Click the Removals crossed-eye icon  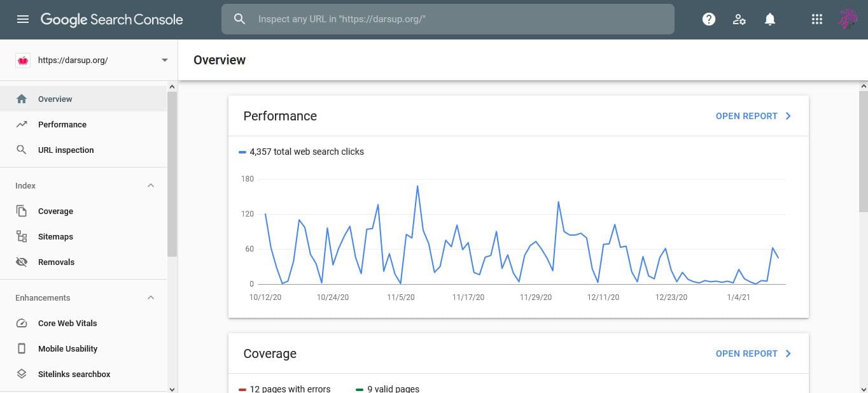click(22, 262)
